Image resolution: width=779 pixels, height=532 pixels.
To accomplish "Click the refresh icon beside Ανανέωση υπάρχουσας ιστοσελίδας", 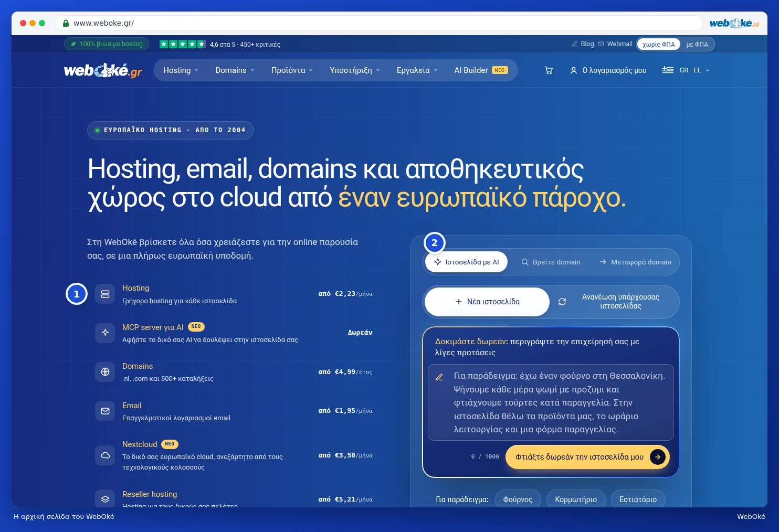I will pos(562,302).
